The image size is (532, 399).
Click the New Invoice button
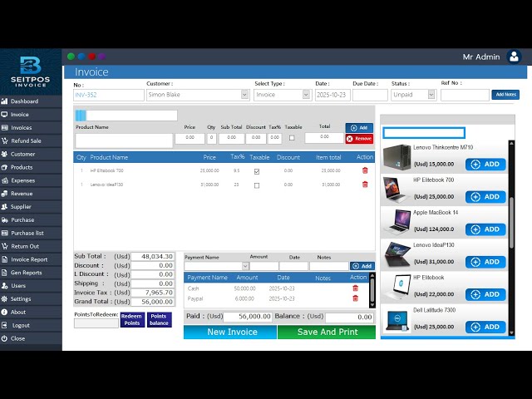point(230,332)
